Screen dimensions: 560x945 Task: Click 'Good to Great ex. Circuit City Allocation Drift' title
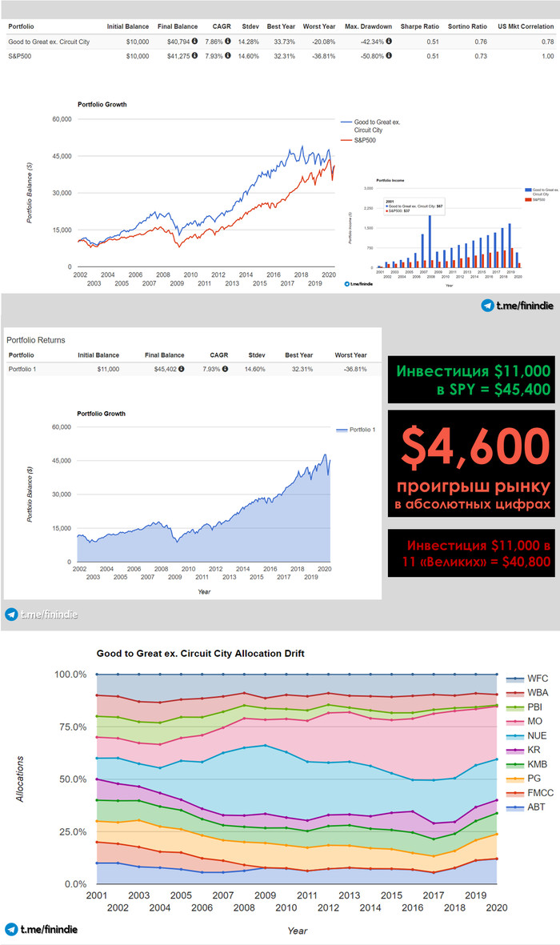200,653
